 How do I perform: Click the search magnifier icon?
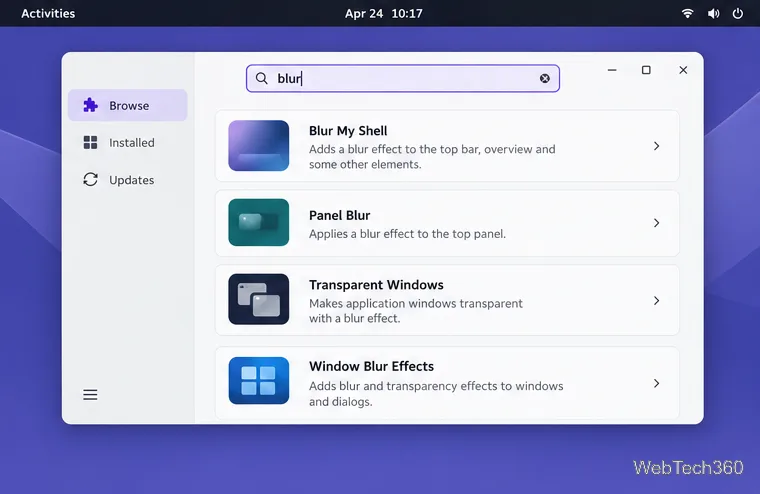[x=261, y=78]
